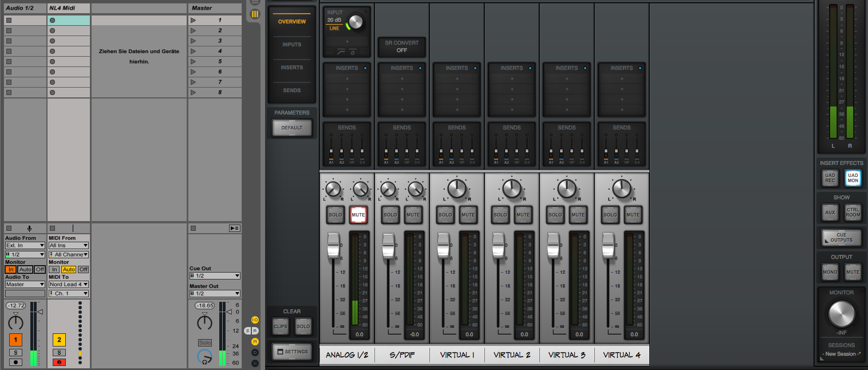The image size is (868, 370).
Task: Toggle SR Convert on the S/PDIF channel
Action: click(402, 47)
